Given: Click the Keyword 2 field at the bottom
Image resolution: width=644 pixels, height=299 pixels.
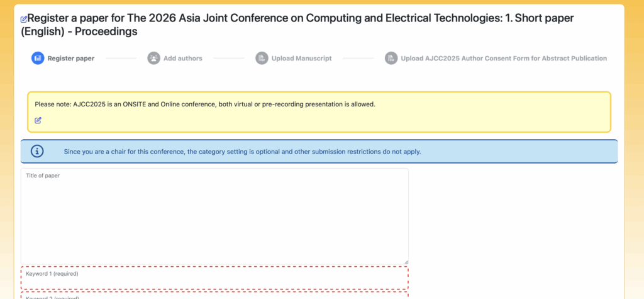Looking at the screenshot, I should coord(214,296).
